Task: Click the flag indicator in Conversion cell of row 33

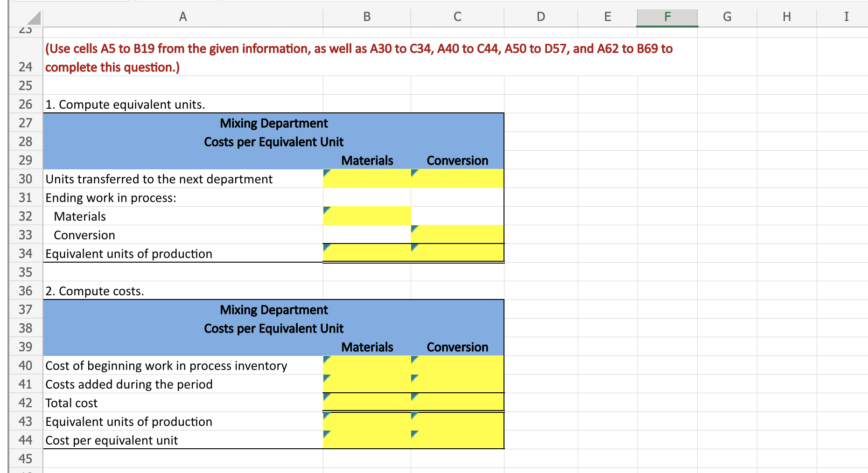Action: [414, 229]
